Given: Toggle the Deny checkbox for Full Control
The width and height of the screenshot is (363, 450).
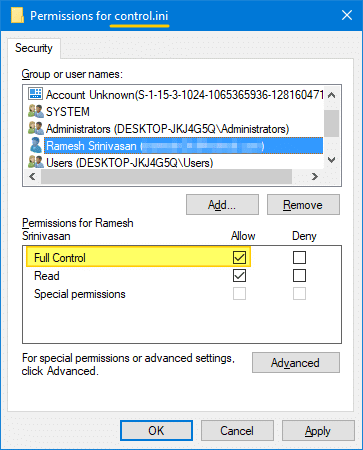Looking at the screenshot, I should click(x=299, y=257).
